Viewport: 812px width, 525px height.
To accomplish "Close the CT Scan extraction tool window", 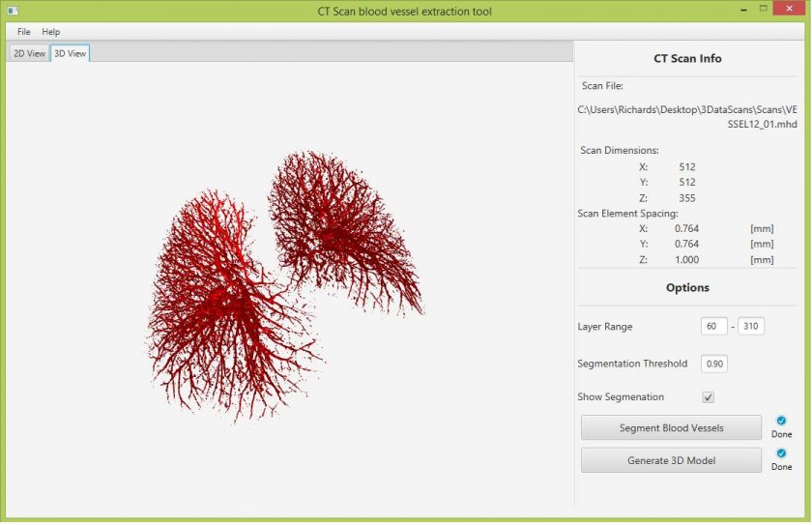I will tap(791, 9).
